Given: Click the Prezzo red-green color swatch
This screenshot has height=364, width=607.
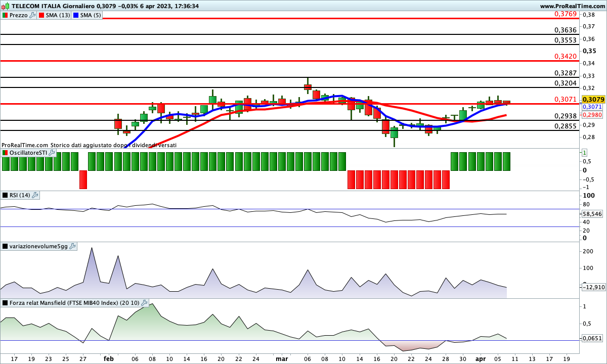Looking at the screenshot, I should click(x=5, y=15).
